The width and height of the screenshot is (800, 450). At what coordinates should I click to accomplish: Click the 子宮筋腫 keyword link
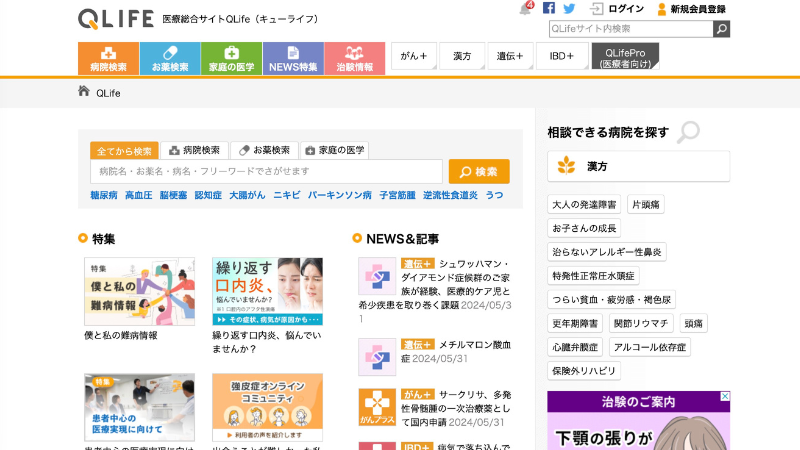(x=397, y=195)
